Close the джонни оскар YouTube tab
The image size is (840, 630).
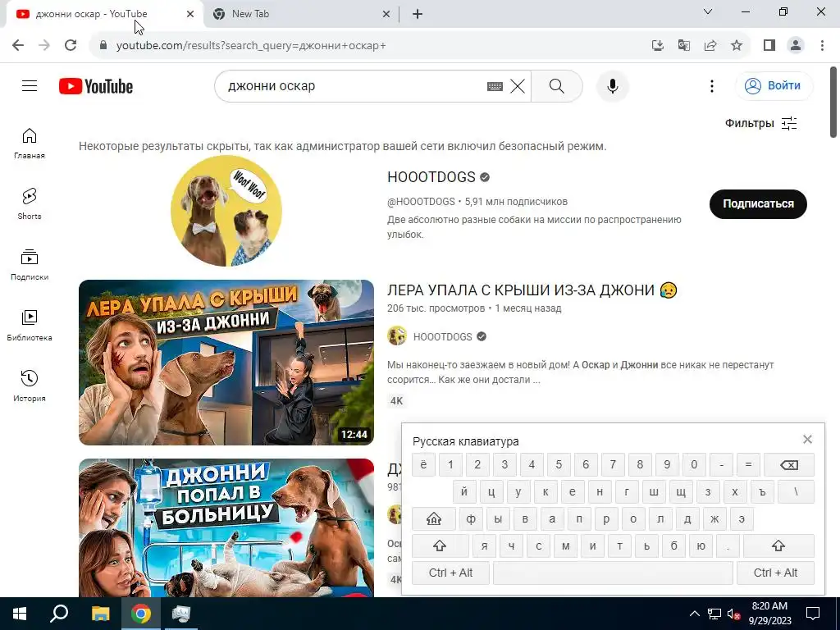coord(190,14)
